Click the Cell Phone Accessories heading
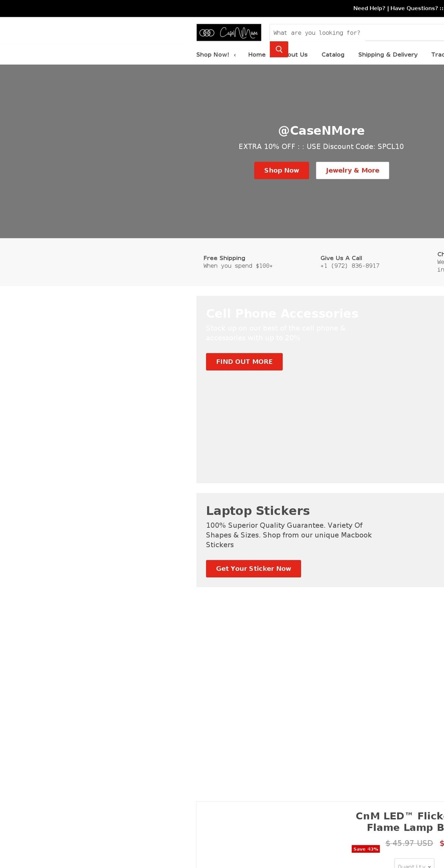The height and width of the screenshot is (868, 444). [282, 313]
